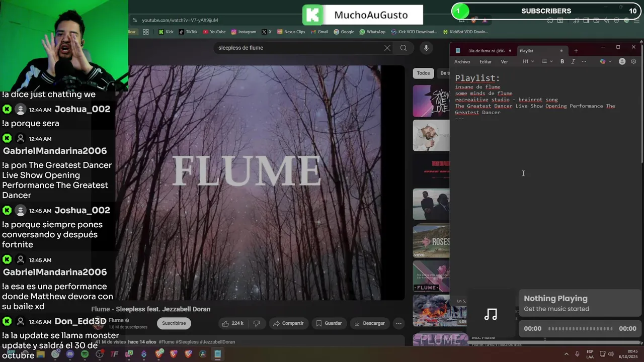Screen dimensions: 644x362
Task: Show hidden system tray icons
Action: point(566,354)
